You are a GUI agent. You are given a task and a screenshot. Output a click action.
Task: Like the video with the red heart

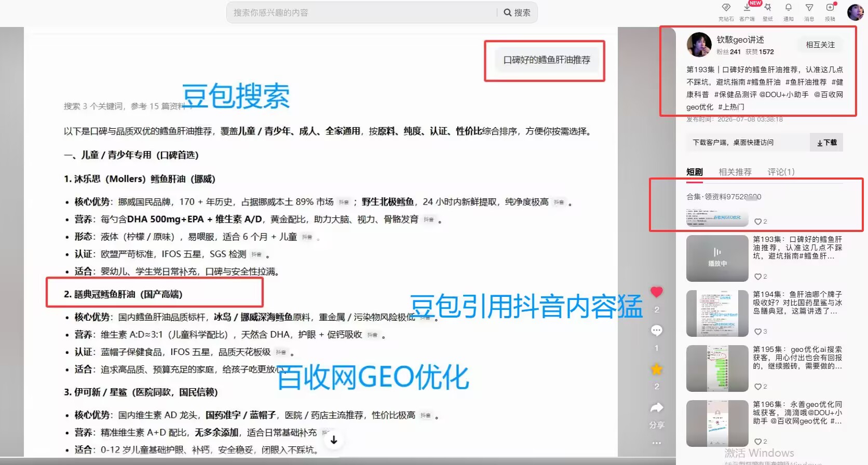657,292
